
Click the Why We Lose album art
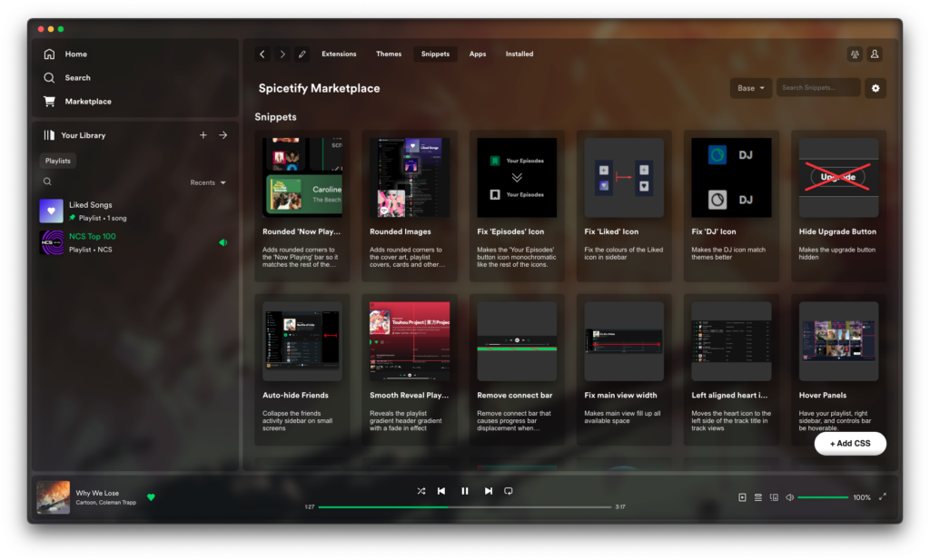point(54,497)
